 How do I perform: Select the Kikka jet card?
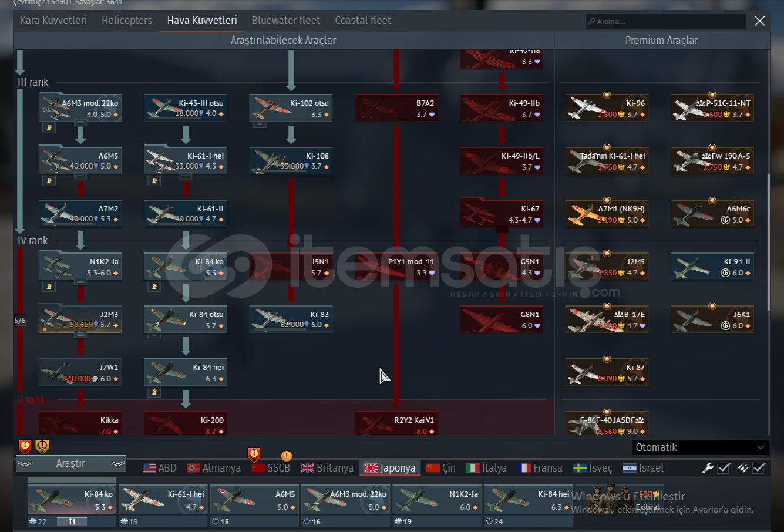pyautogui.click(x=80, y=423)
